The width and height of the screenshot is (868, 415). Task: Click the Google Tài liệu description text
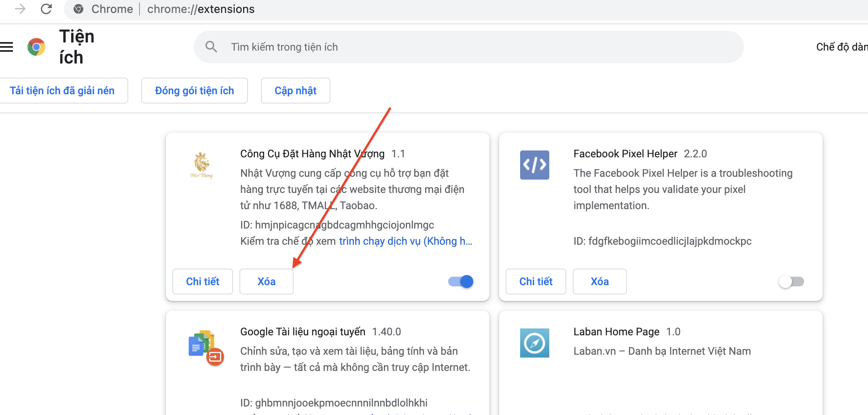(x=355, y=359)
